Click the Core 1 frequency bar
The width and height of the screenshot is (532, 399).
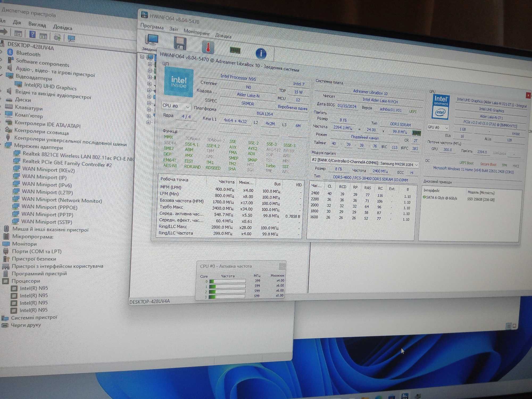point(227,286)
